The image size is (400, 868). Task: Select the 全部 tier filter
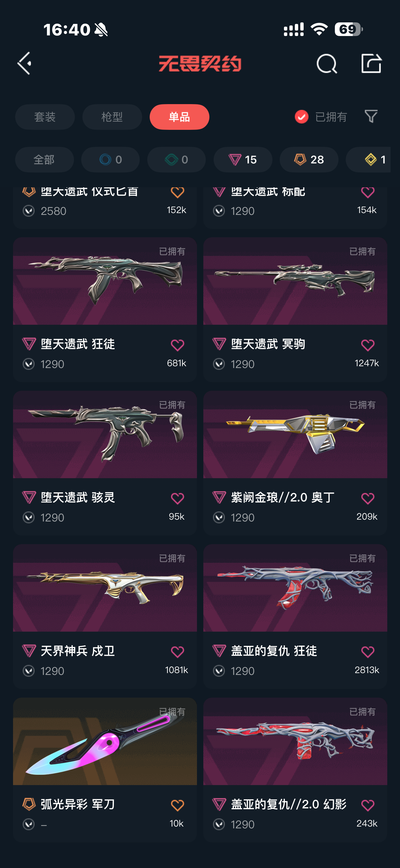click(44, 159)
